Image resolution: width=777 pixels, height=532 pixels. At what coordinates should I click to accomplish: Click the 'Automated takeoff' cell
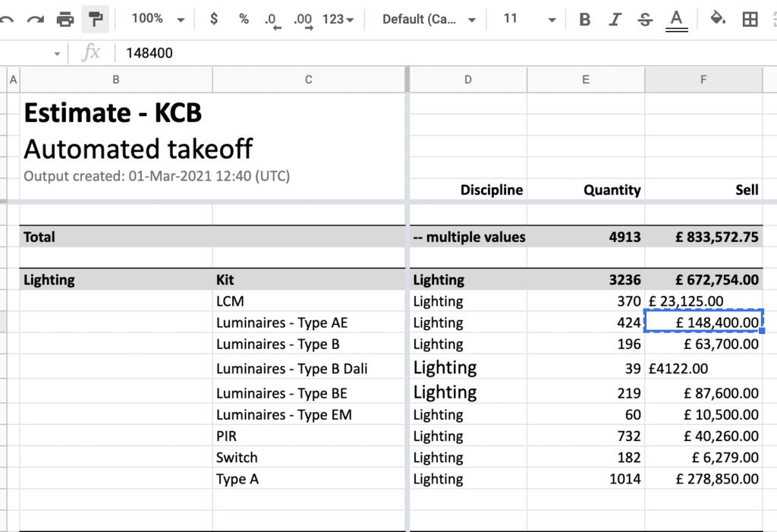[138, 149]
